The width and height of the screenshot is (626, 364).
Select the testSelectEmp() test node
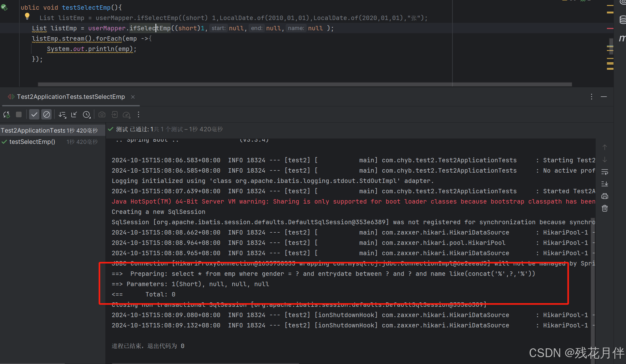click(32, 142)
